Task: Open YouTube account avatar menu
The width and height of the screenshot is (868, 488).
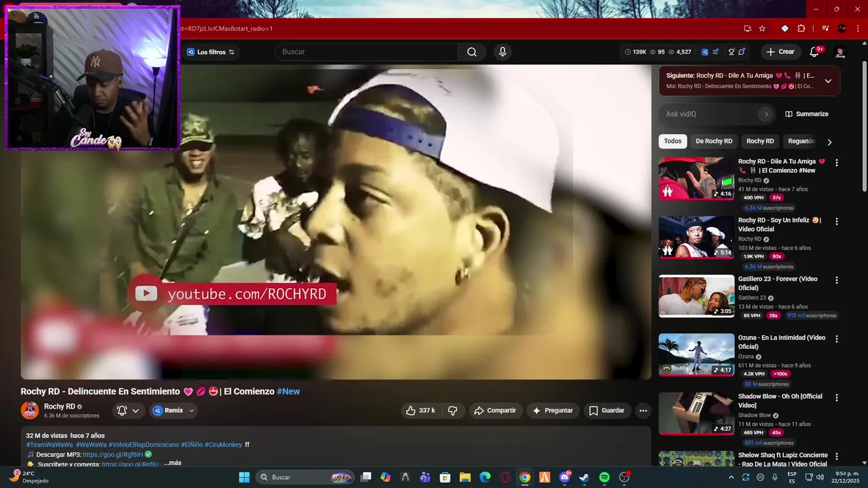Action: point(840,52)
